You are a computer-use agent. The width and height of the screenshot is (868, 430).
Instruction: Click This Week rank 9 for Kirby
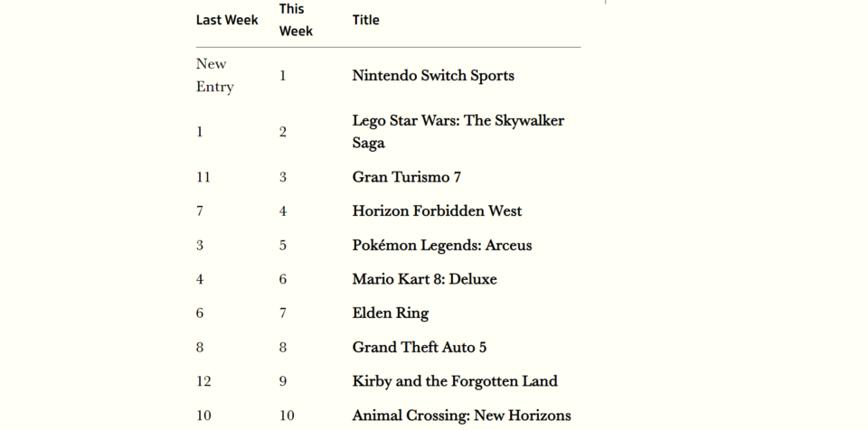[283, 381]
